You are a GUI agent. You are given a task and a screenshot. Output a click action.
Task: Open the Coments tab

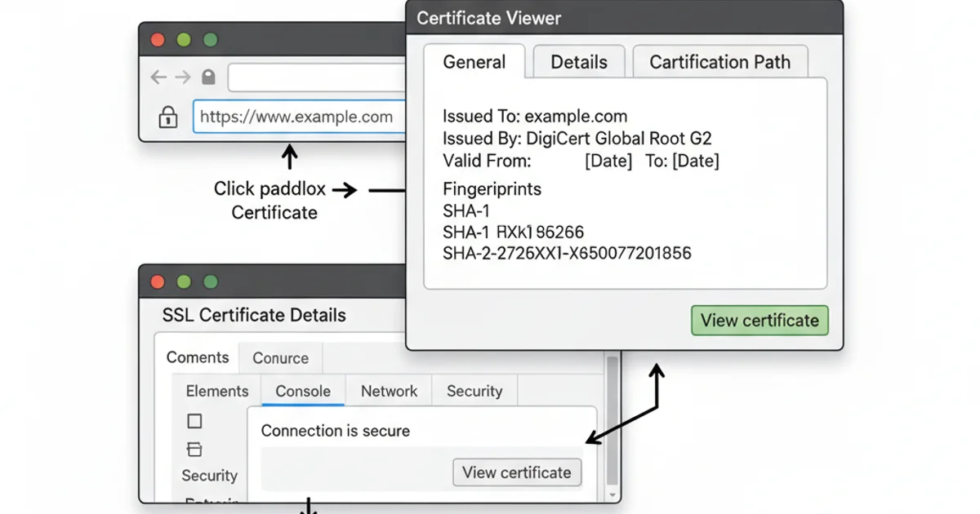[198, 357]
